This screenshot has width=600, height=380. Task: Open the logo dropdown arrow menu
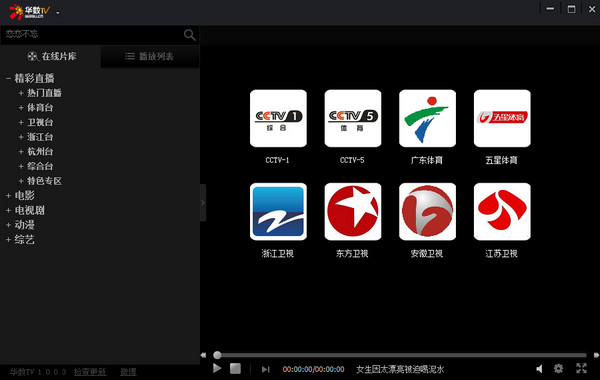click(x=58, y=13)
